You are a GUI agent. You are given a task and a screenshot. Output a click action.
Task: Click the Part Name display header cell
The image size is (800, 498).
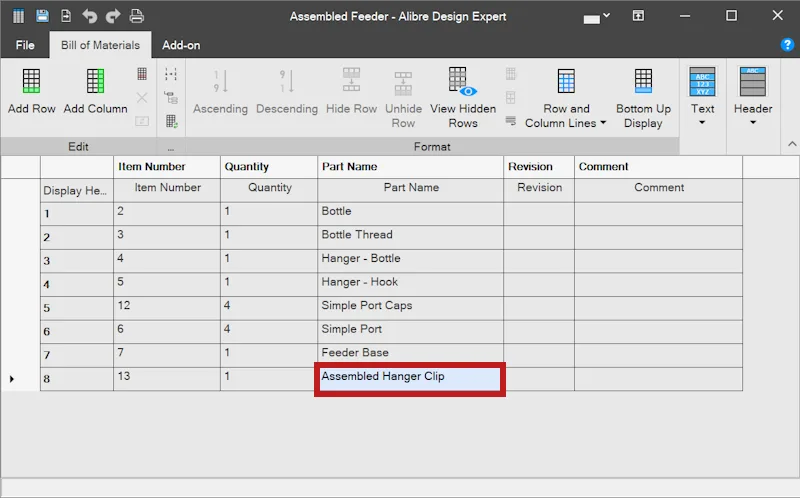(410, 190)
